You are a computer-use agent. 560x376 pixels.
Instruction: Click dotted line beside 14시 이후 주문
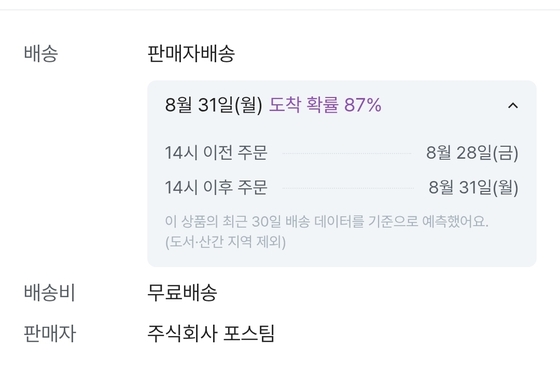coord(348,188)
